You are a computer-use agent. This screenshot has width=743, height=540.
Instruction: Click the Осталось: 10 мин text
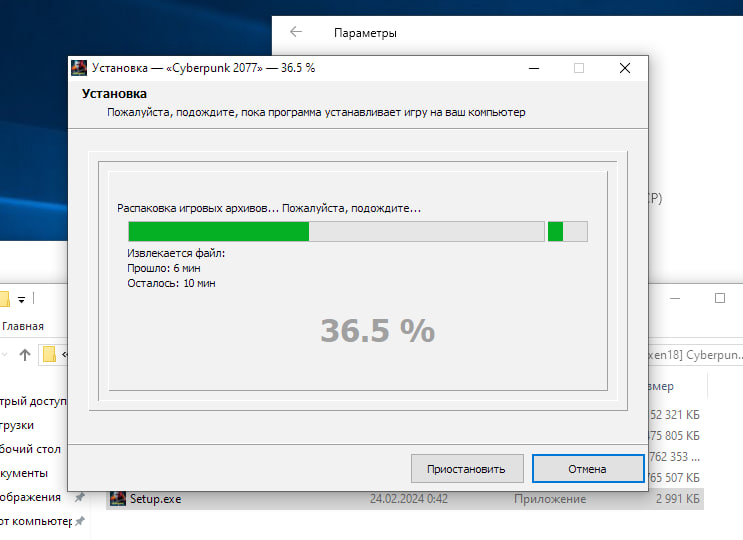click(172, 283)
